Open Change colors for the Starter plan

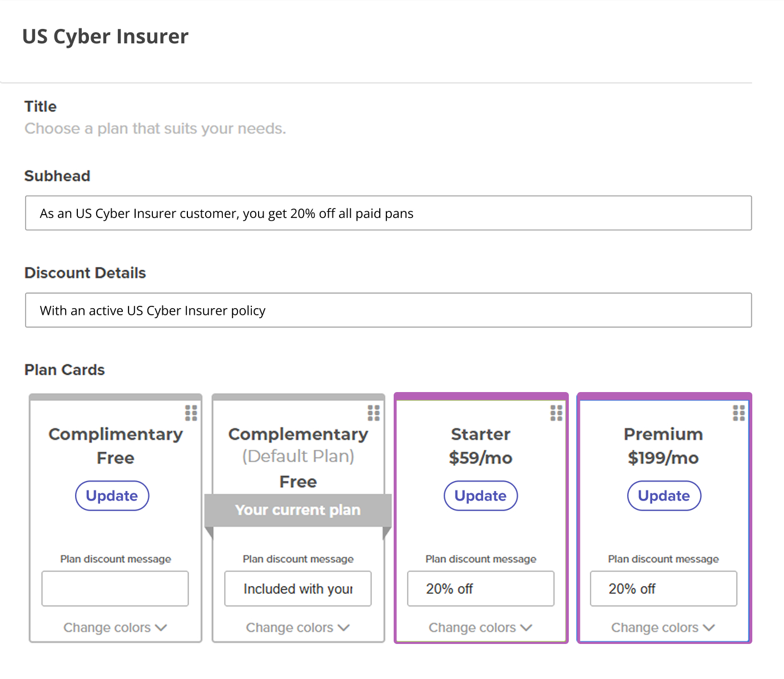point(480,627)
